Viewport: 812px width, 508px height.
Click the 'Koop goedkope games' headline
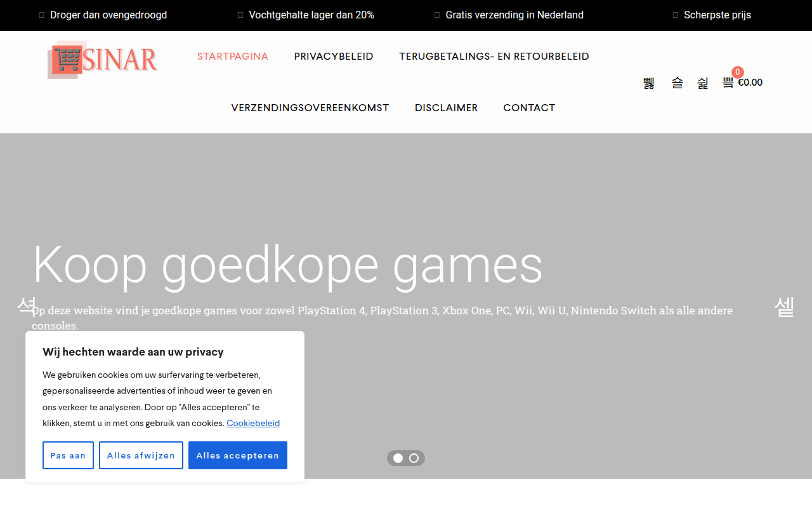coord(288,265)
